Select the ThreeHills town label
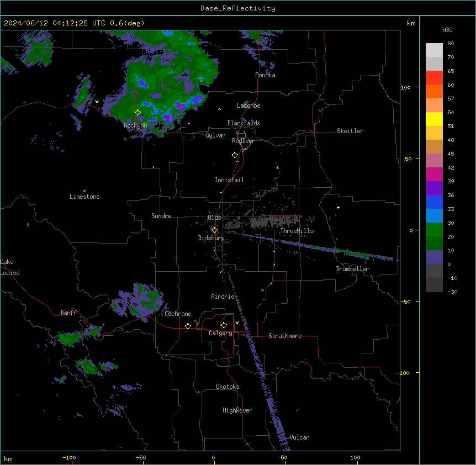476x465 pixels. tap(297, 231)
